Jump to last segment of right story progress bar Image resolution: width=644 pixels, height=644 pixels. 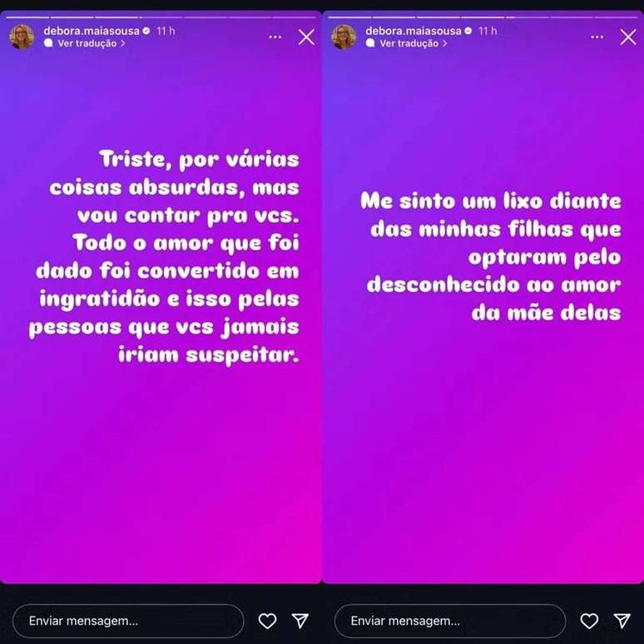(x=616, y=17)
